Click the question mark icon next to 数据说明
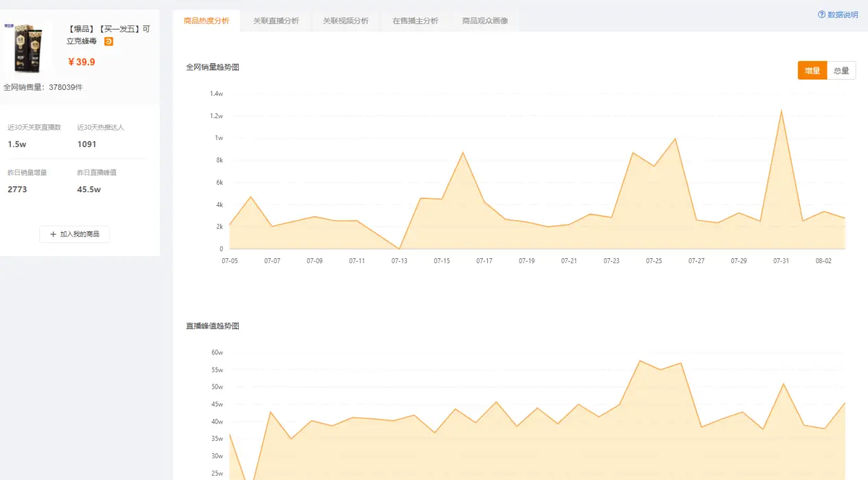 point(821,14)
